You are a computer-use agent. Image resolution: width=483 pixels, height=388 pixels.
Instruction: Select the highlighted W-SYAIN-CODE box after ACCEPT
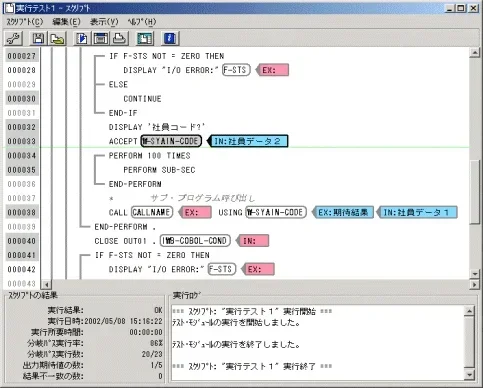point(171,141)
